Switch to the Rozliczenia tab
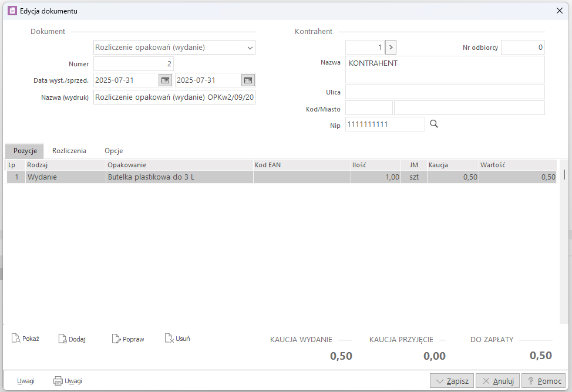The height and width of the screenshot is (392, 572). pyautogui.click(x=69, y=151)
